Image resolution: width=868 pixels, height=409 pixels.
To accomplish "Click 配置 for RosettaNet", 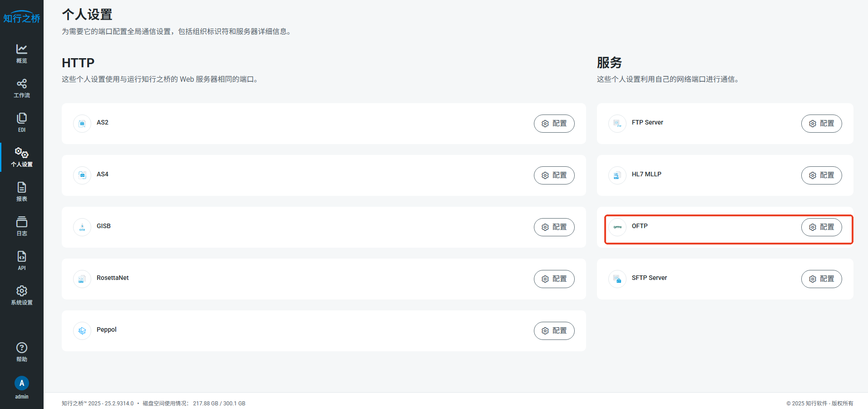I will point(554,279).
